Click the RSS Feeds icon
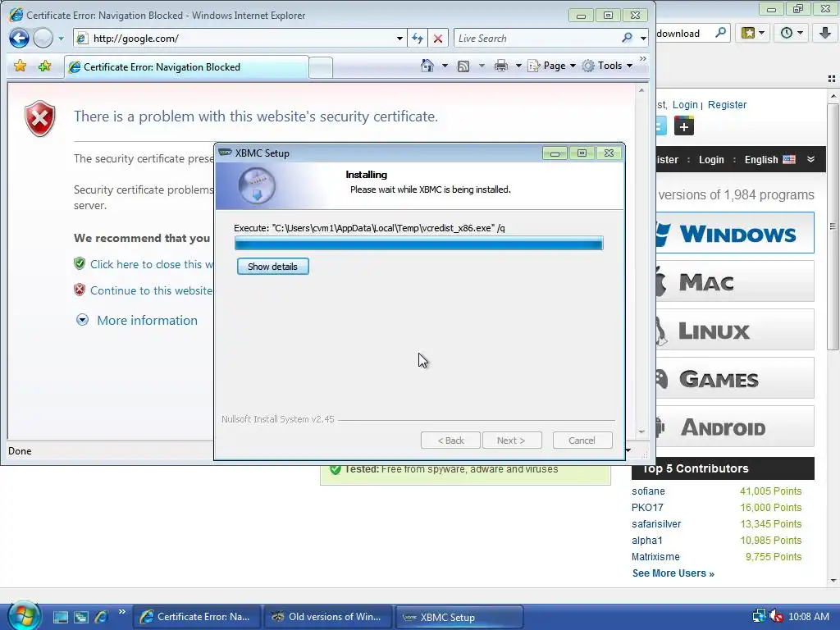The width and height of the screenshot is (840, 630). 463,66
